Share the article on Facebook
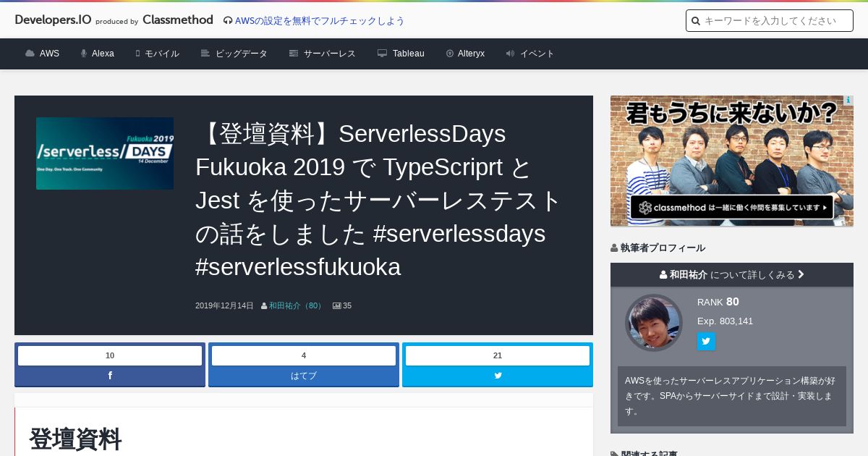868x456 pixels. pyautogui.click(x=110, y=376)
